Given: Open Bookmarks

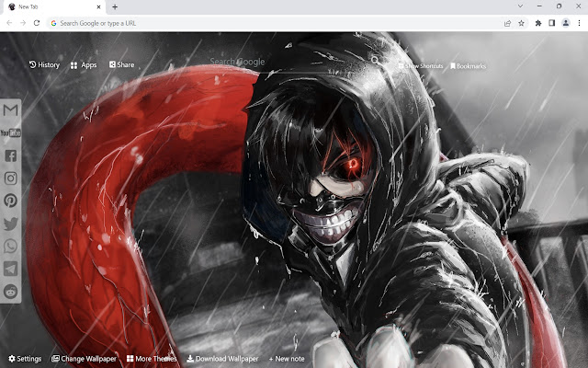Looking at the screenshot, I should [468, 66].
